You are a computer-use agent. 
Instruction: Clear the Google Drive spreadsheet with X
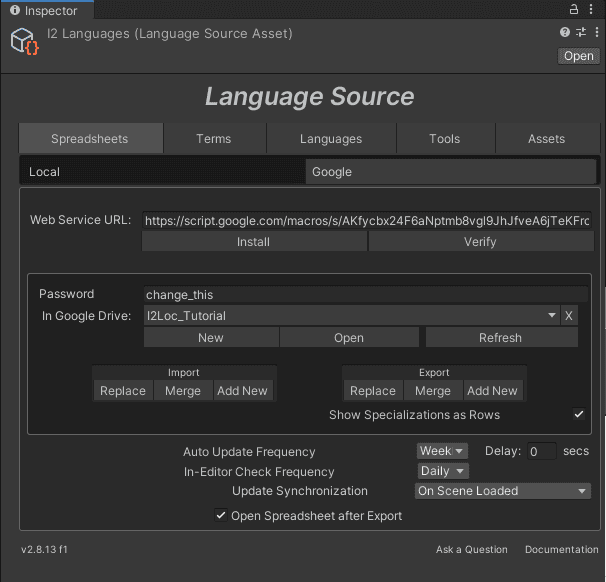coord(569,316)
